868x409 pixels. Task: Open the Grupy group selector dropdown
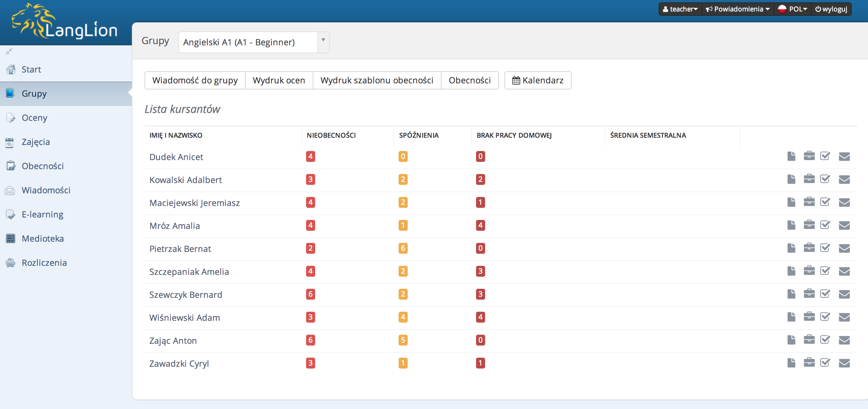coord(253,42)
